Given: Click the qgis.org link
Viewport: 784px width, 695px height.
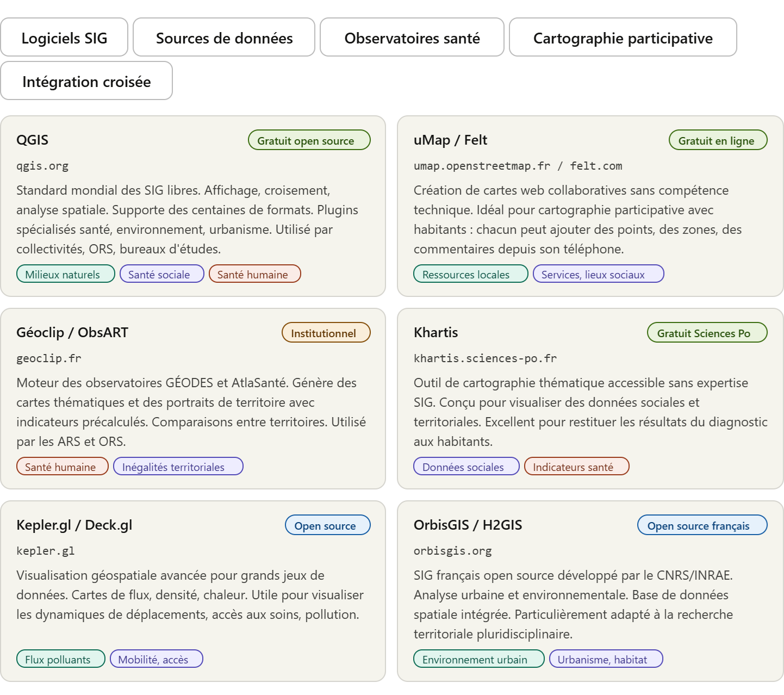Looking at the screenshot, I should [x=42, y=166].
